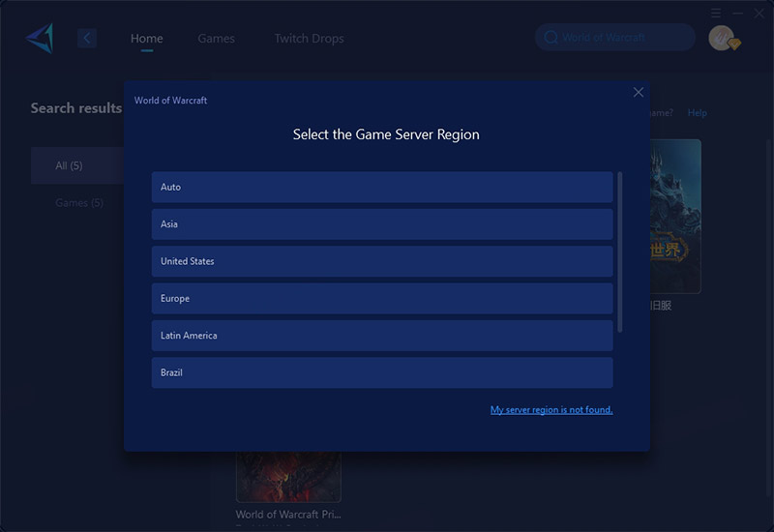Open the World of Warcraft Pri... thumbnail

click(288, 477)
